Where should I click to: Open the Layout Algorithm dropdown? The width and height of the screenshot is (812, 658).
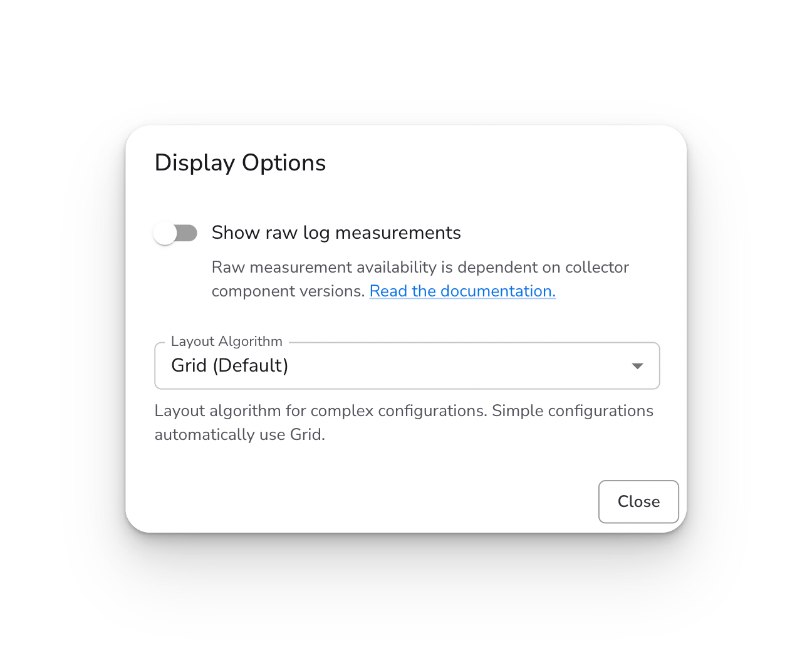tap(407, 365)
